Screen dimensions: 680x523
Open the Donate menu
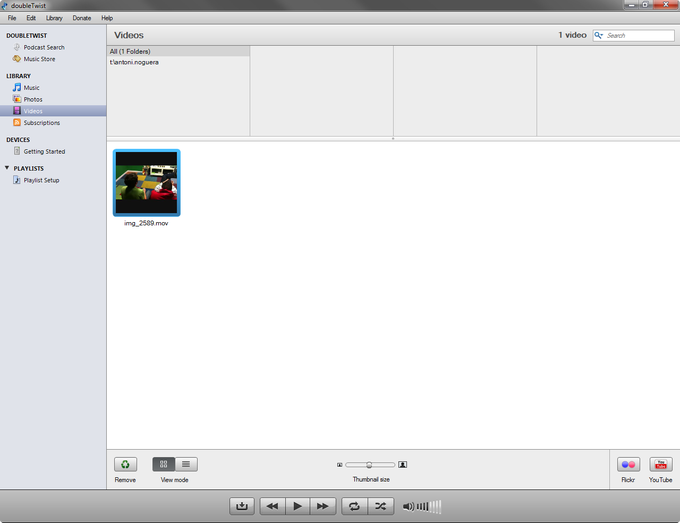82,18
